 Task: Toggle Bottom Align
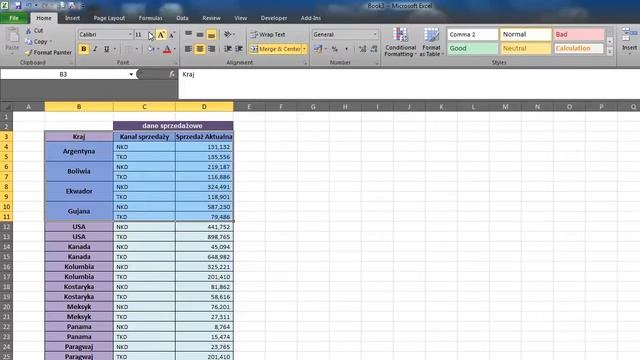point(211,35)
